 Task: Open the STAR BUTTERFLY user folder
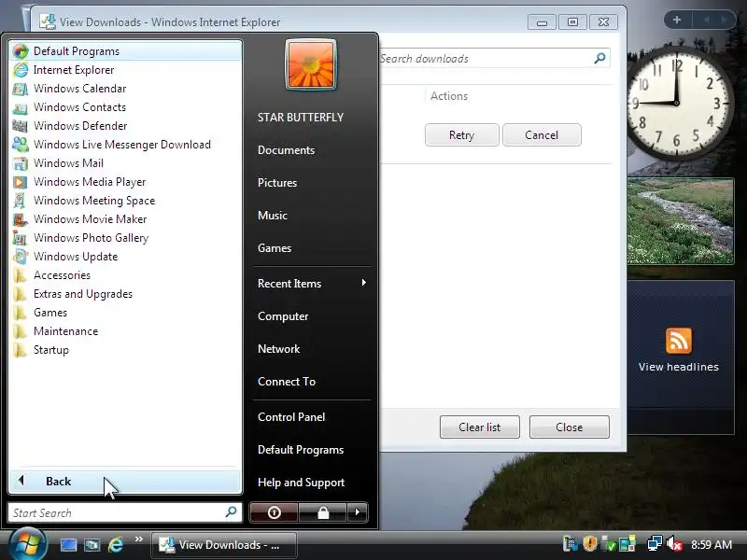click(301, 118)
